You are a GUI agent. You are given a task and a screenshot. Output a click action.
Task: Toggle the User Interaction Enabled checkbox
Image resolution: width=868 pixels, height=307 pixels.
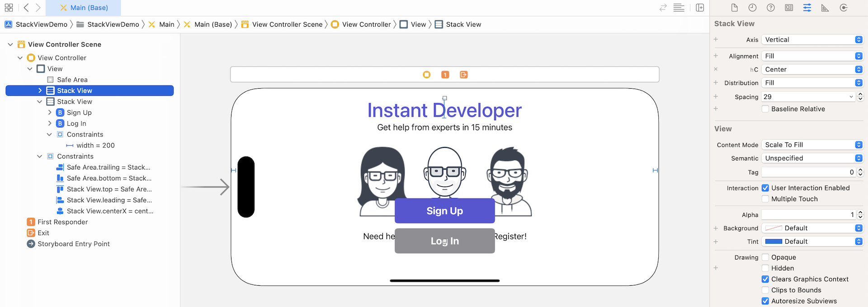pyautogui.click(x=765, y=188)
